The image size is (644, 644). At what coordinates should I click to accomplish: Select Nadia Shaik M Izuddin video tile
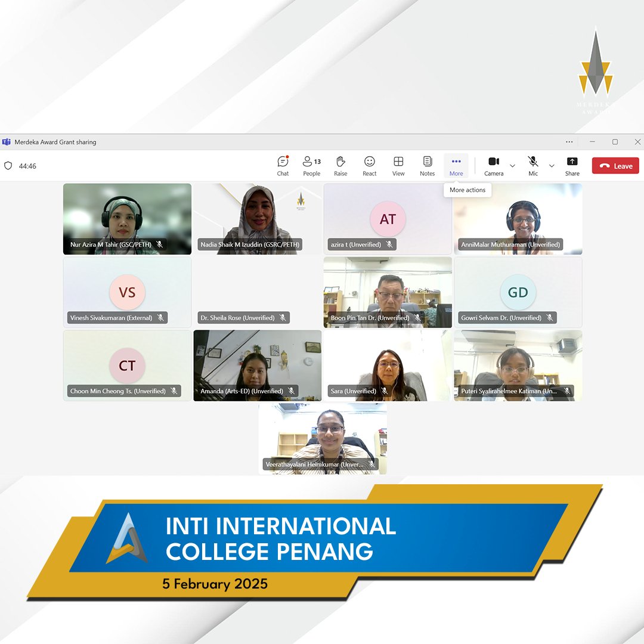258,219
